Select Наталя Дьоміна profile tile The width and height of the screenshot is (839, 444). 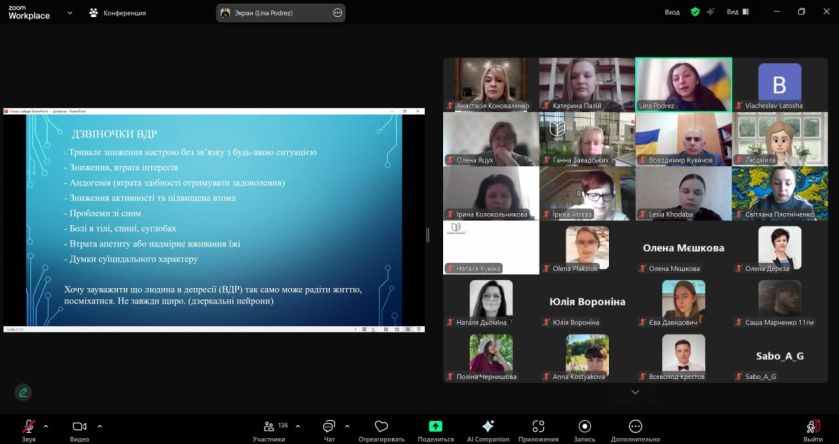491,301
